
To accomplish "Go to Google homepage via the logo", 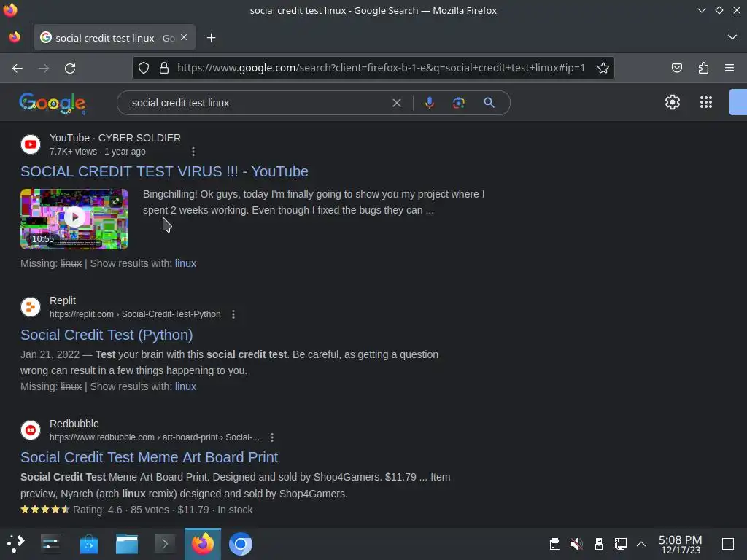I will point(53,104).
